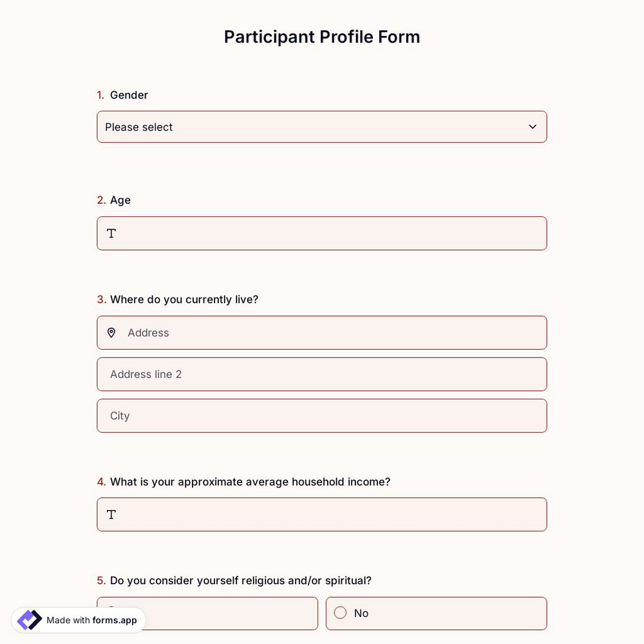Click the Address line 2 field
The width and height of the screenshot is (644, 644).
click(x=322, y=374)
